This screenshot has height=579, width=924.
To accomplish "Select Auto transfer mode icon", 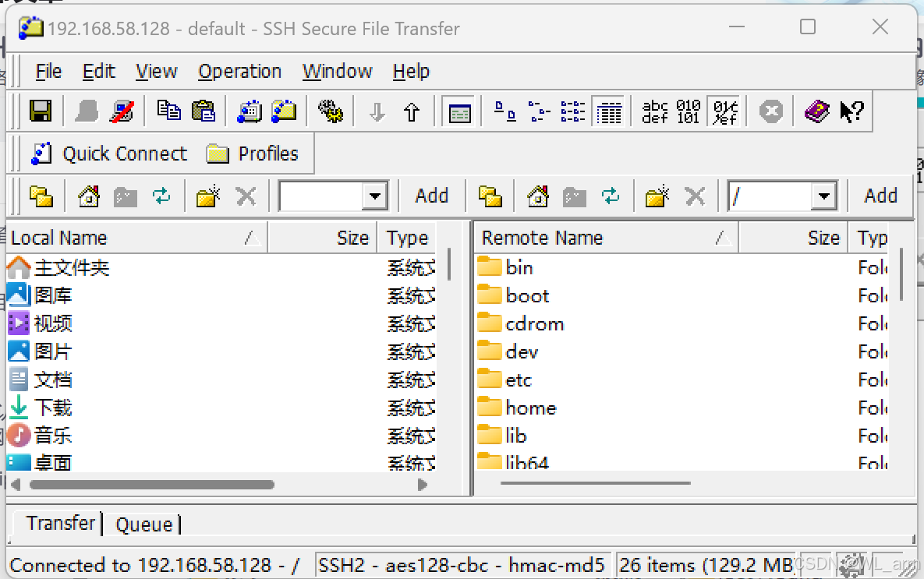I will click(x=725, y=111).
